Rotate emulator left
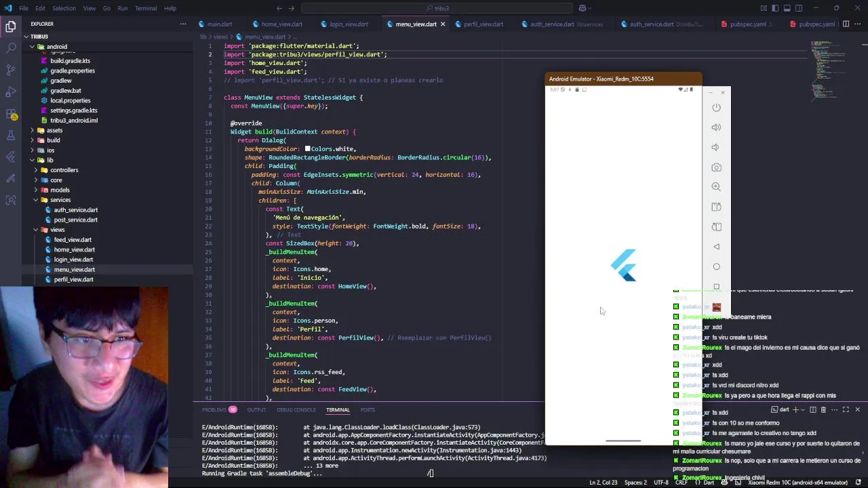The width and height of the screenshot is (868, 488). [x=716, y=207]
